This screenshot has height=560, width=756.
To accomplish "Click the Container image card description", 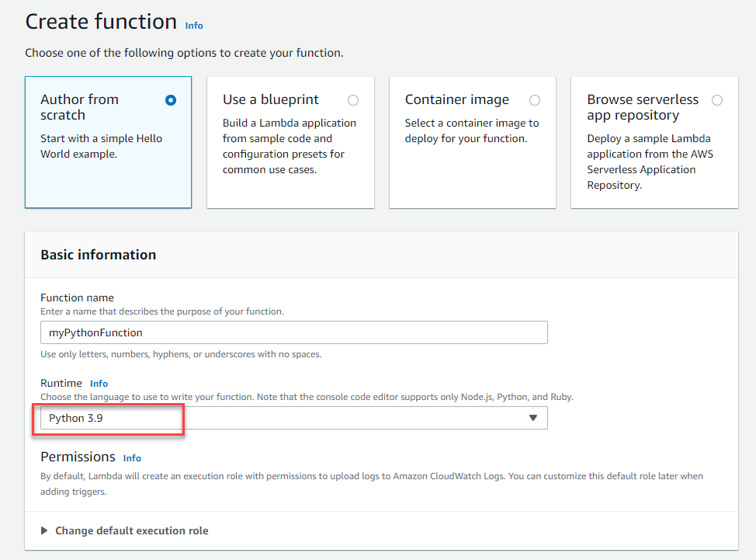I will [471, 130].
